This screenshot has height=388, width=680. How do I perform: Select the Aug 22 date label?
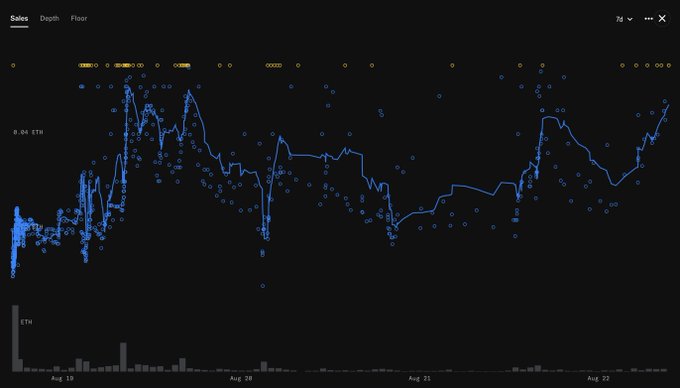pos(598,378)
